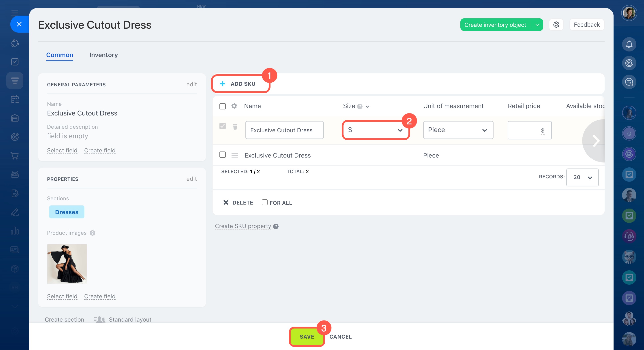Switch to the Inventory tab

tap(103, 55)
